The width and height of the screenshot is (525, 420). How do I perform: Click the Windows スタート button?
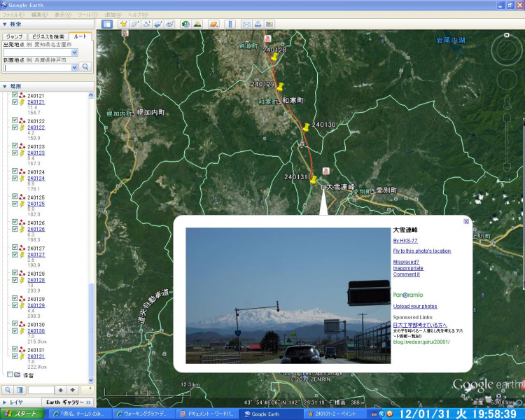(22, 414)
